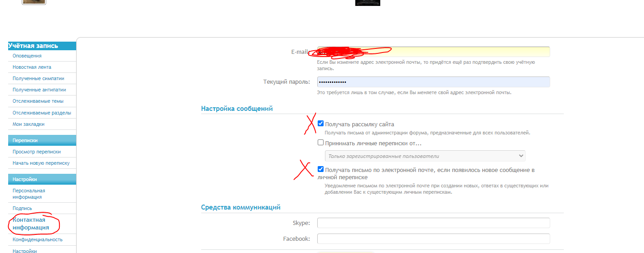Go to 'Конфиденциальность' settings

(38, 239)
